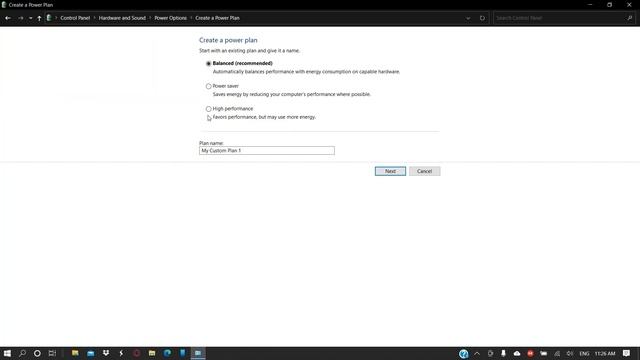This screenshot has width=640, height=360.
Task: Open Task View on taskbar
Action: click(52, 353)
